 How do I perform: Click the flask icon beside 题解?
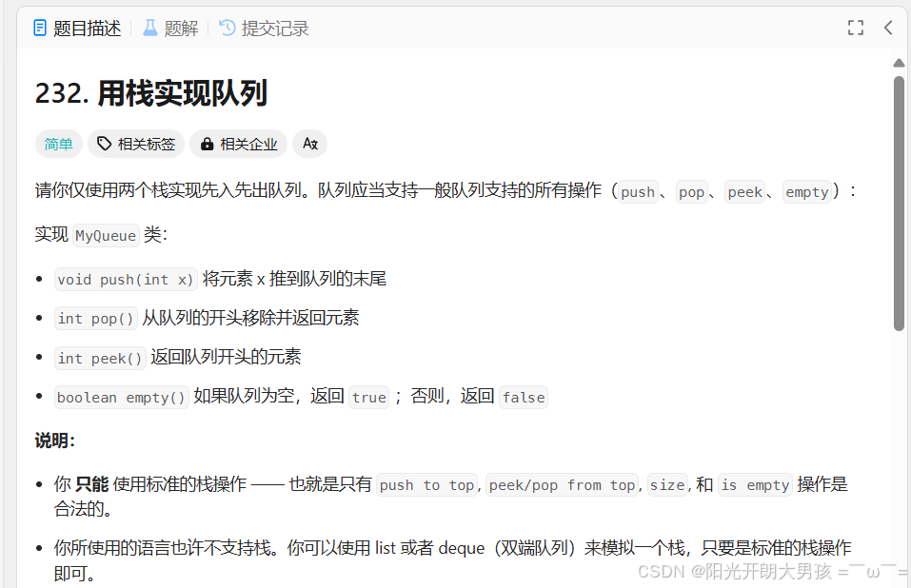pos(149,28)
